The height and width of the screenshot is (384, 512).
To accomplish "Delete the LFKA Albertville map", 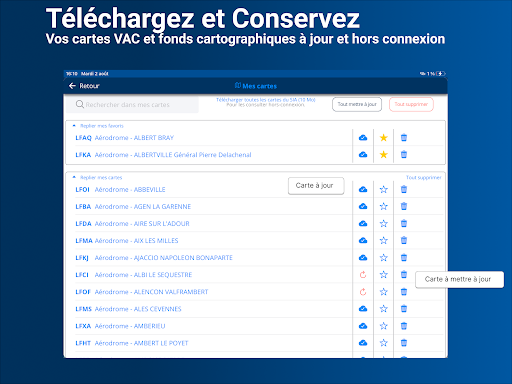I will coord(404,155).
